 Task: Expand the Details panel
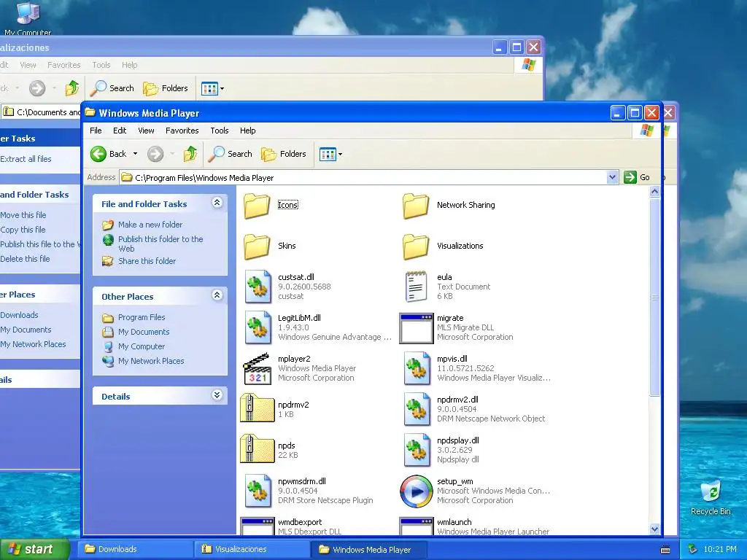click(217, 395)
